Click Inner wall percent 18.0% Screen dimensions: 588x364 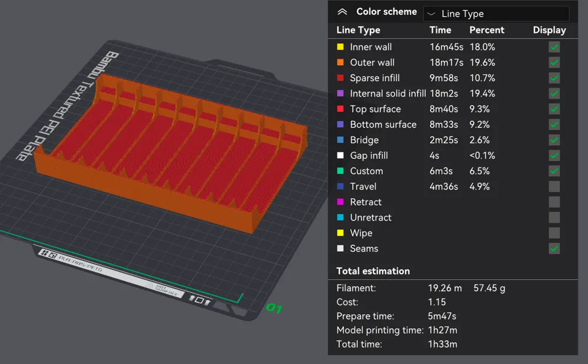point(482,47)
